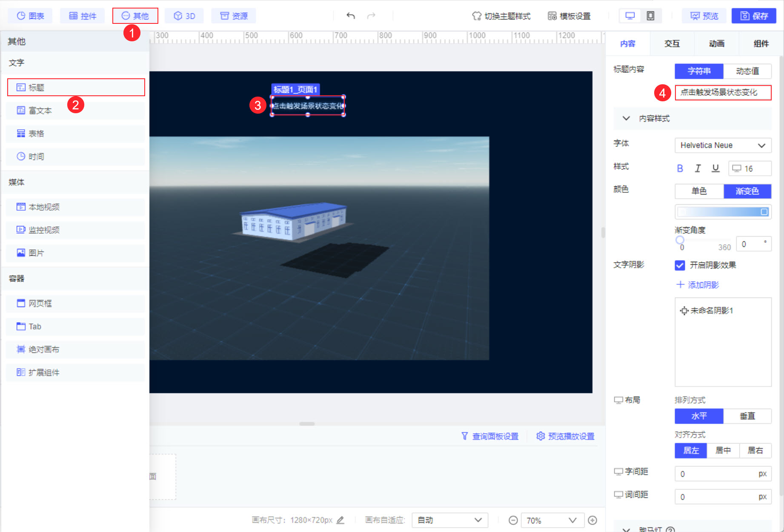Click the undo arrow icon

click(351, 16)
